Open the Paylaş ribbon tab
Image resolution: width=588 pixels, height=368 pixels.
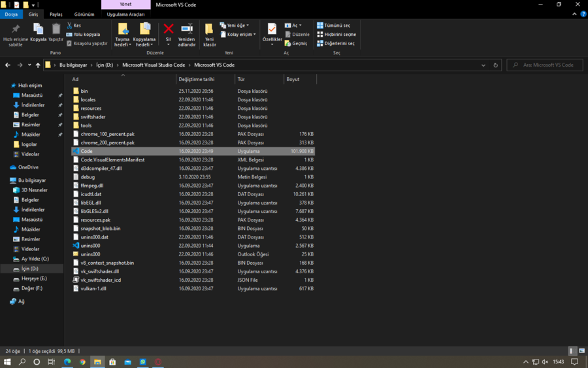pos(56,14)
